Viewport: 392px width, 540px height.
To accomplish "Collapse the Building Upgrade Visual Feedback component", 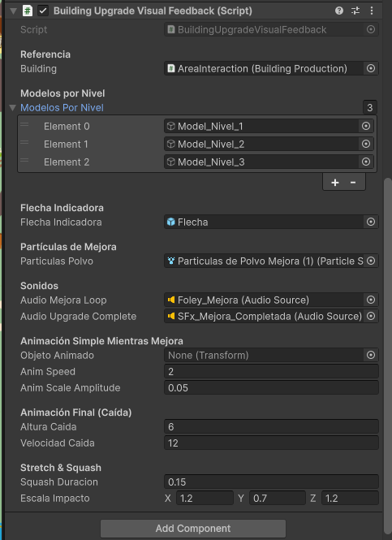I will [14, 11].
